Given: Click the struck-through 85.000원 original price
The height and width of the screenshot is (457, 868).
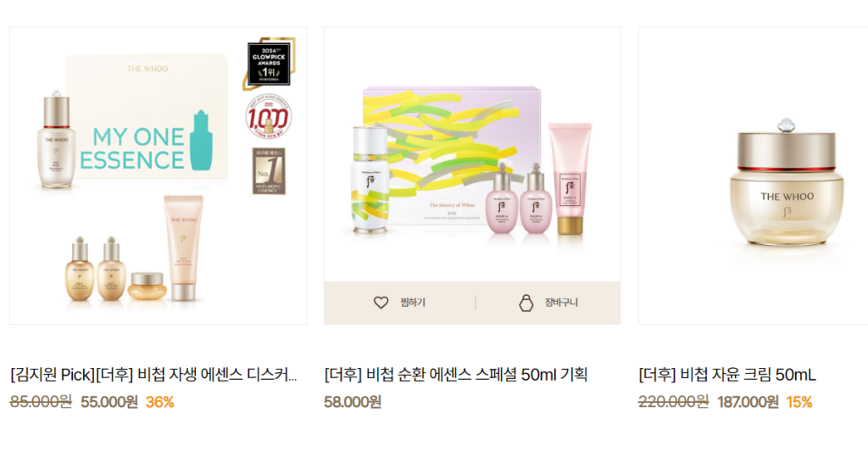Looking at the screenshot, I should pos(41,402).
